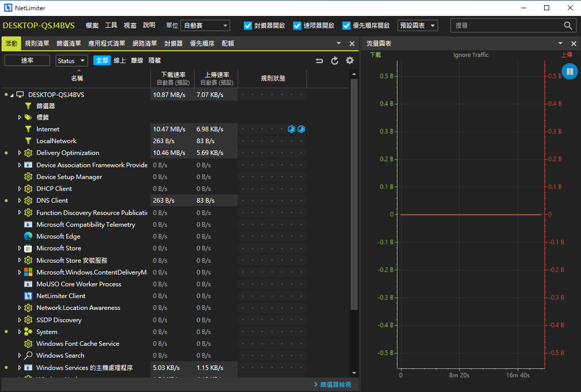581x392 pixels.
Task: Click the LocalNetwork filter funnel icon
Action: pos(28,141)
